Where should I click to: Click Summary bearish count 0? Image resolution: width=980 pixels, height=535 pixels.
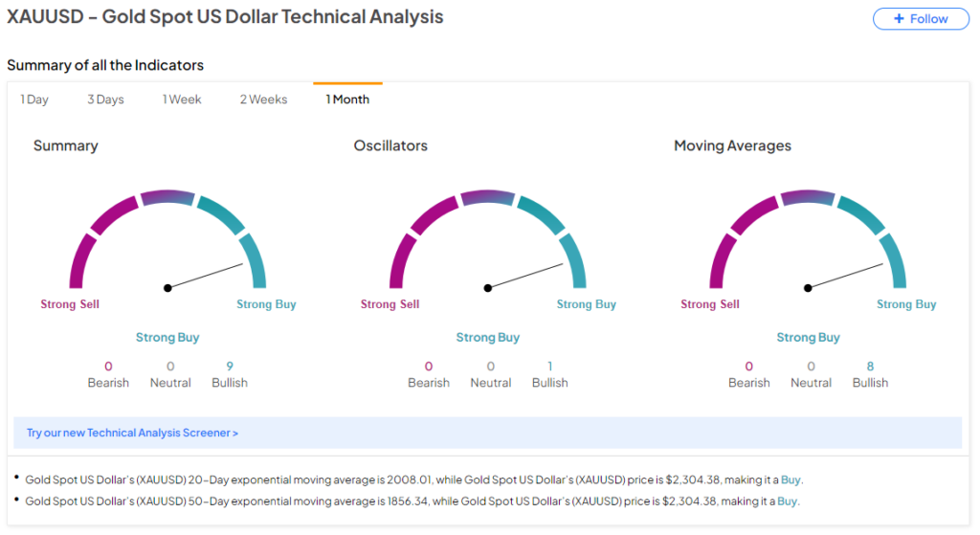(108, 367)
